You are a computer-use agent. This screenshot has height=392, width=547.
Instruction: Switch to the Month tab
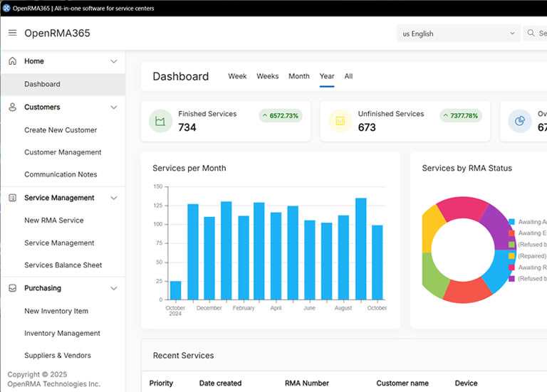[x=298, y=76]
